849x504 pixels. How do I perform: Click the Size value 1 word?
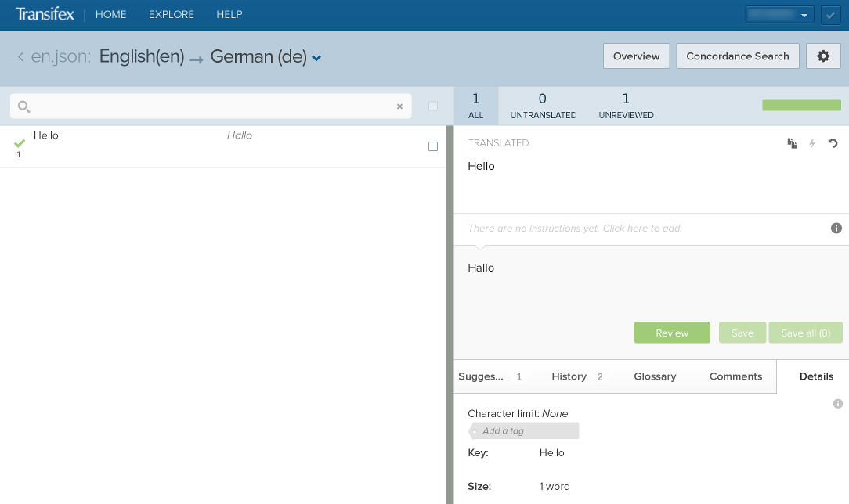click(x=555, y=486)
